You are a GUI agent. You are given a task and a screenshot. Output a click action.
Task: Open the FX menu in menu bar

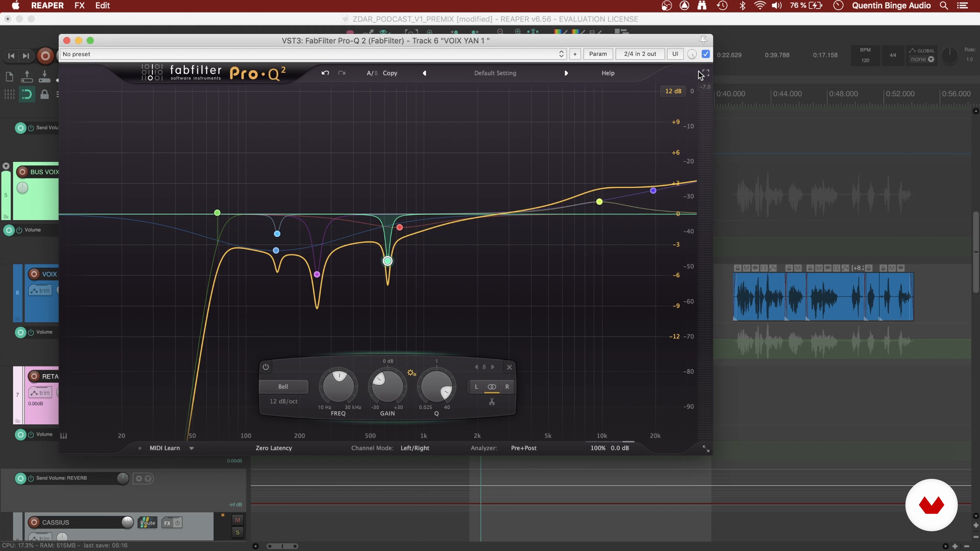point(80,6)
